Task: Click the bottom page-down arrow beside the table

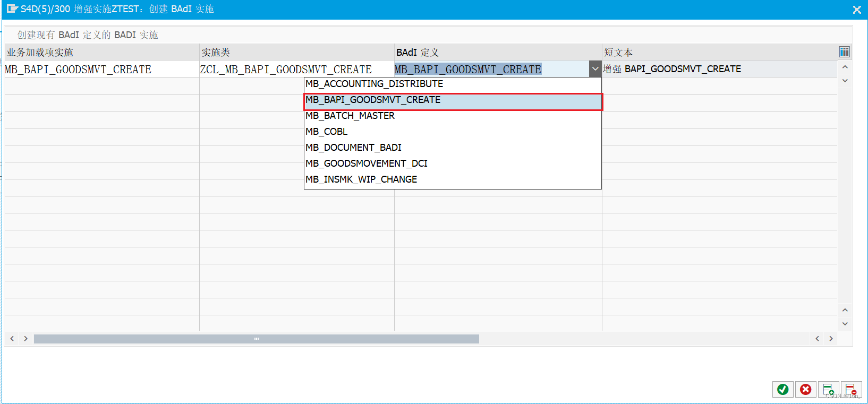Action: coord(845,323)
